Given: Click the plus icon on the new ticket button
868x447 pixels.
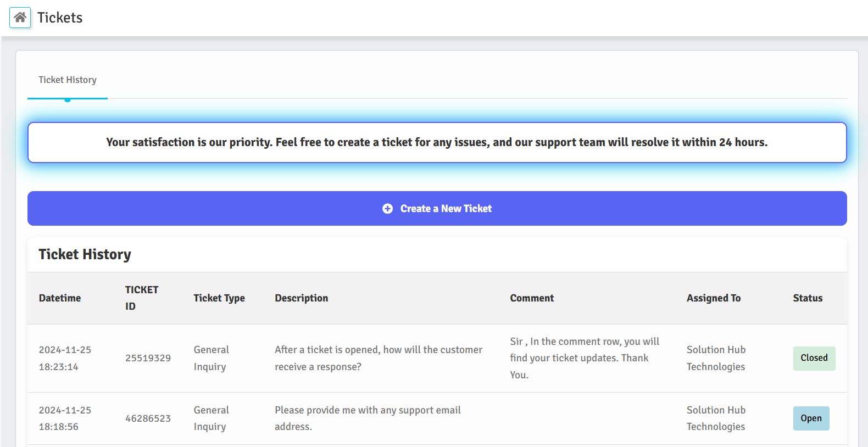Looking at the screenshot, I should pos(387,209).
